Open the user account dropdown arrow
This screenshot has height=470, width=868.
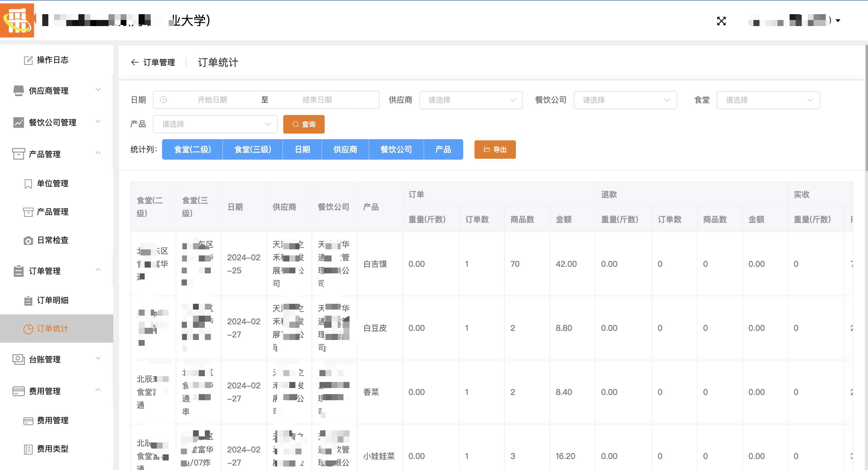pos(838,21)
